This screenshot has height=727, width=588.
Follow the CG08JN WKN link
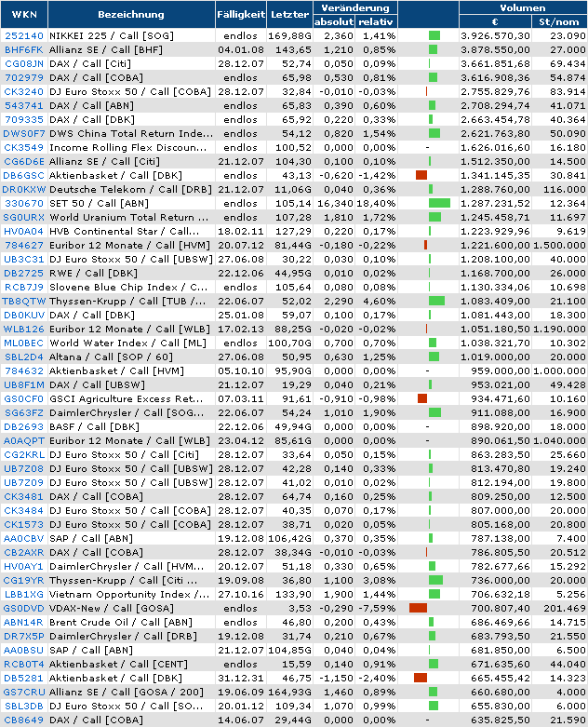pyautogui.click(x=23, y=63)
